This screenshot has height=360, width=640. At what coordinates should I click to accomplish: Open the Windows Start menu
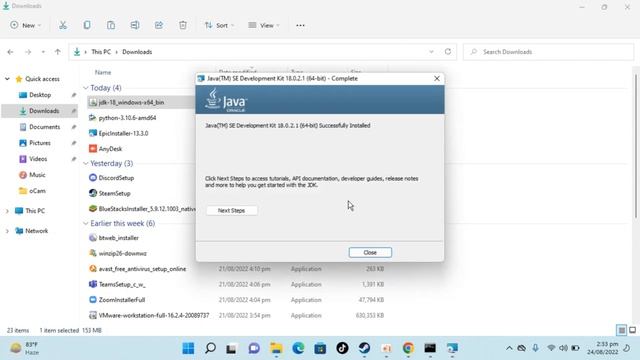tap(188, 348)
